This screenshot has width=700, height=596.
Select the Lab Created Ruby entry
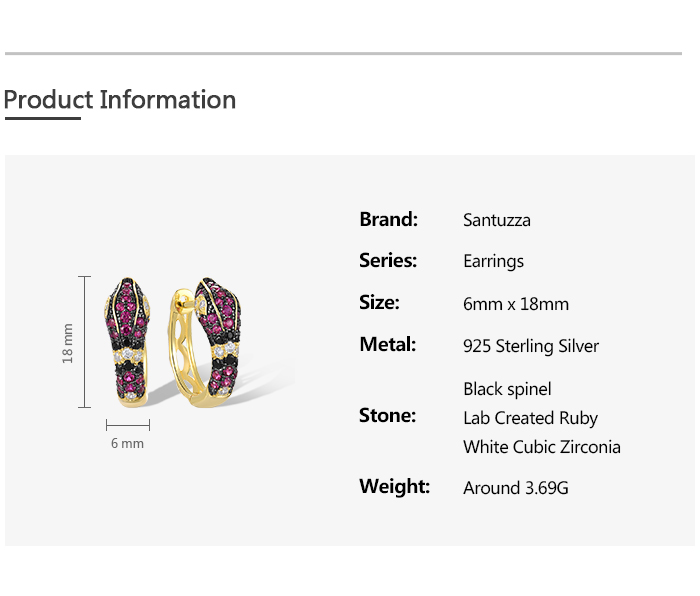tap(530, 418)
